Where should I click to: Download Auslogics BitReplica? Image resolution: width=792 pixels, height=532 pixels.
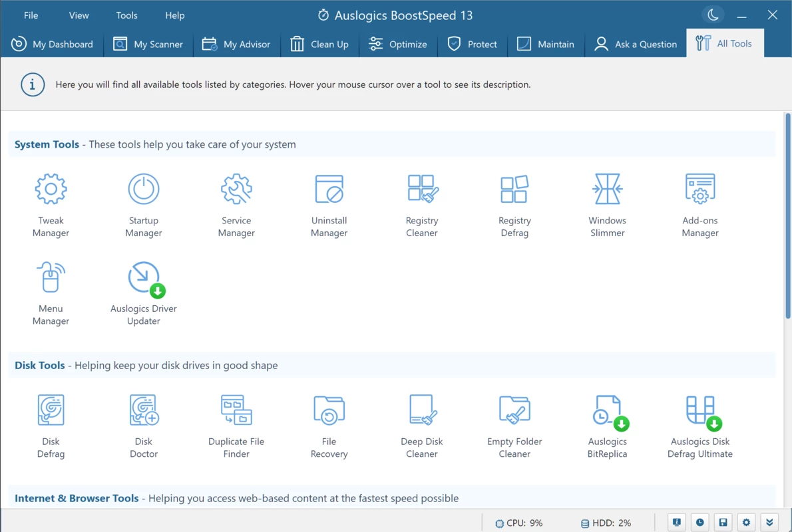(607, 426)
